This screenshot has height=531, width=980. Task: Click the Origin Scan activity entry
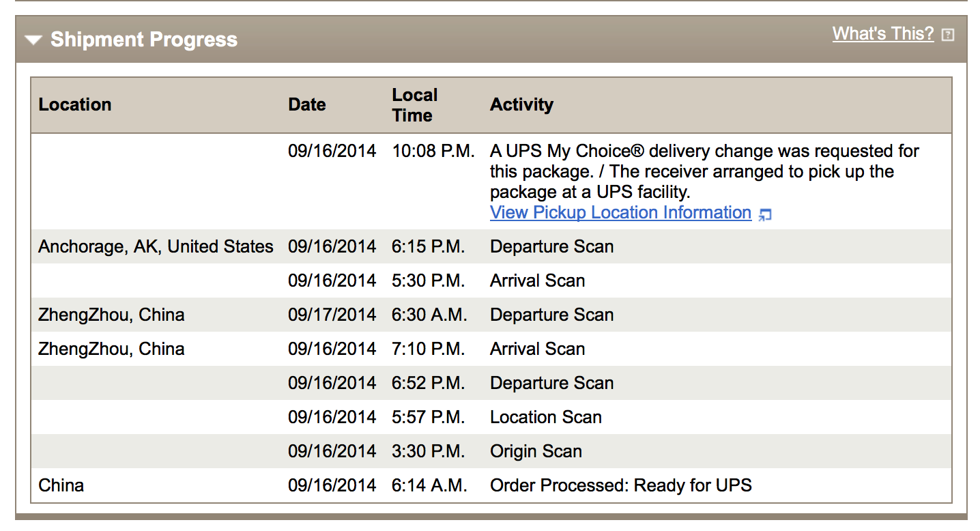[536, 451]
